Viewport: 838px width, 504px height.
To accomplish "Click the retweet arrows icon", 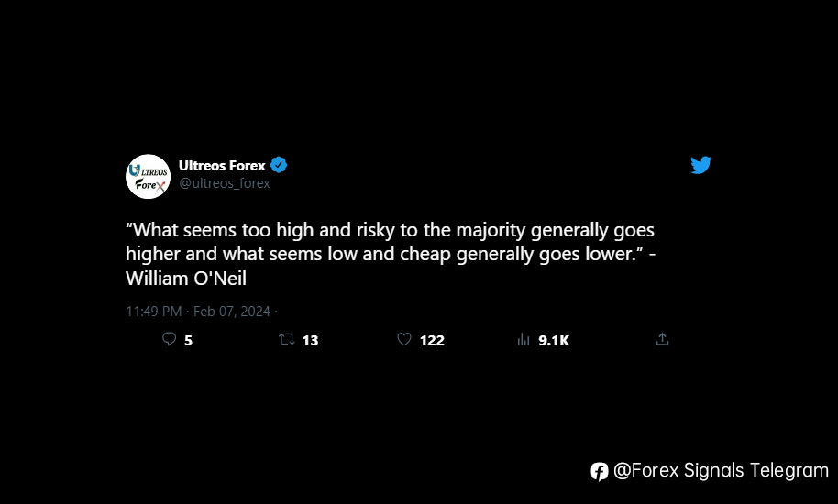I will tap(286, 339).
